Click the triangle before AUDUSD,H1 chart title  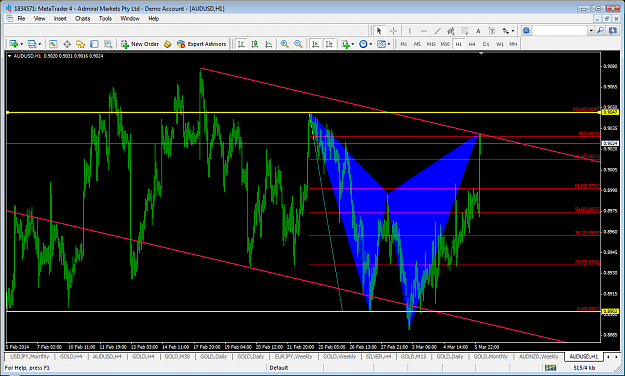[x=9, y=56]
